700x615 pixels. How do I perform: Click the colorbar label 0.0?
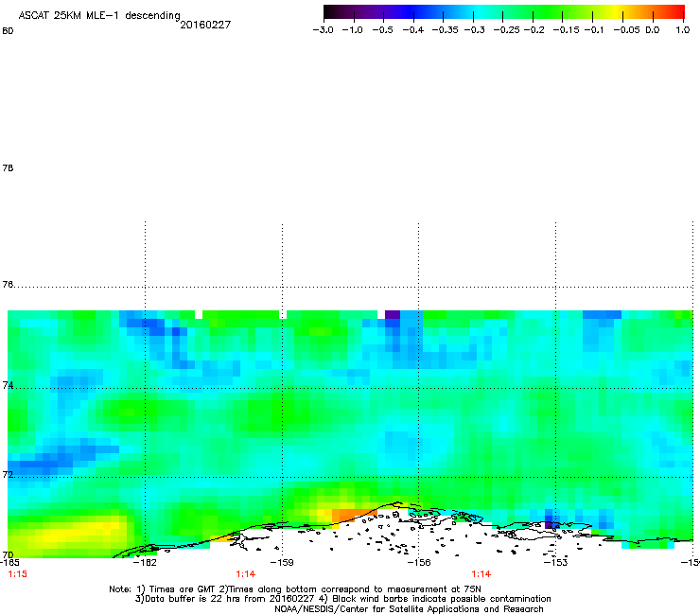coord(653,30)
